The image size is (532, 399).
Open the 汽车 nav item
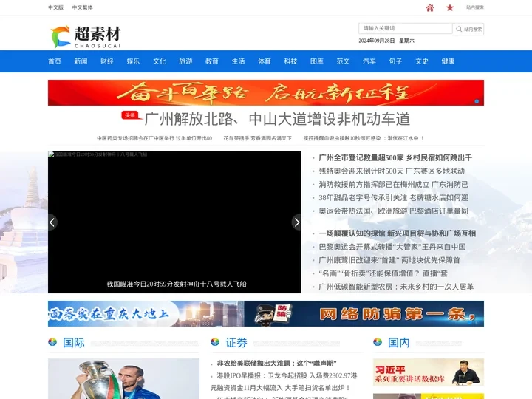[369, 61]
